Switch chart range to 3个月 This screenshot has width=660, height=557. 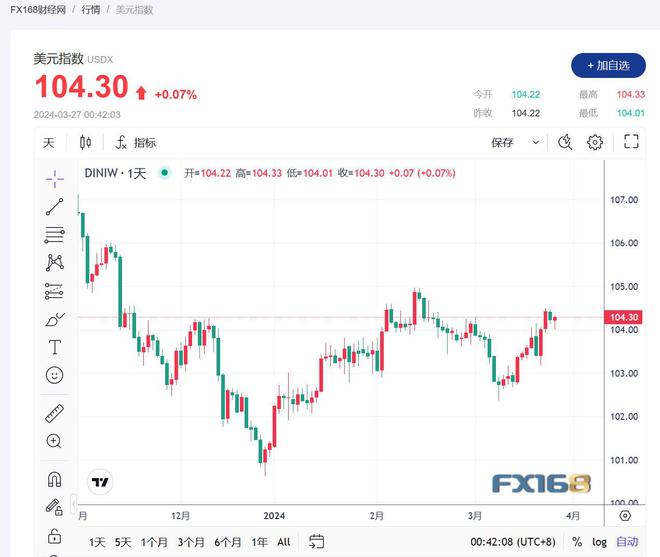coord(191,542)
